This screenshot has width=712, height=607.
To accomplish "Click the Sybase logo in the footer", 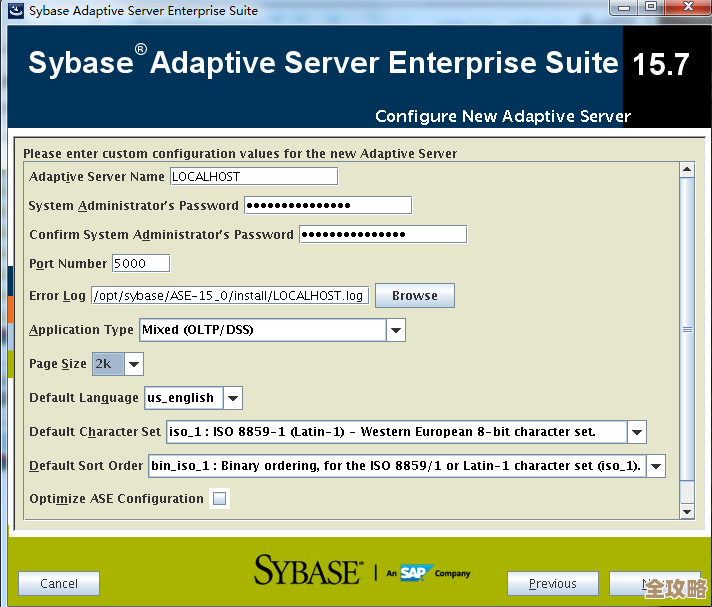I will tap(307, 571).
